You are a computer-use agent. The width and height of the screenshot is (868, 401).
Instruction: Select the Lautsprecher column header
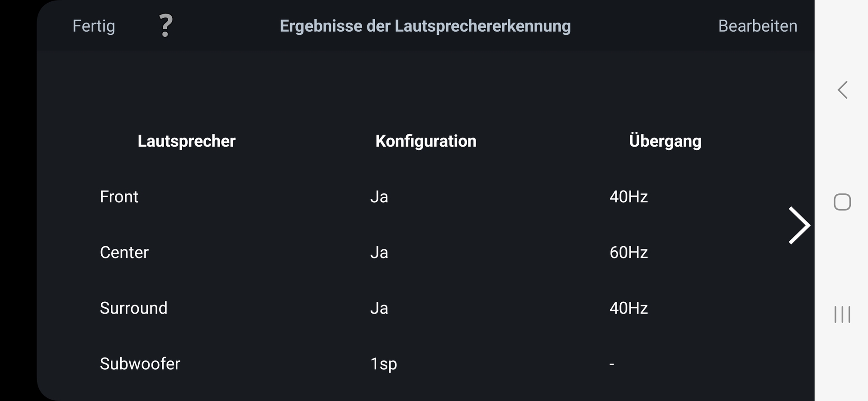click(186, 141)
